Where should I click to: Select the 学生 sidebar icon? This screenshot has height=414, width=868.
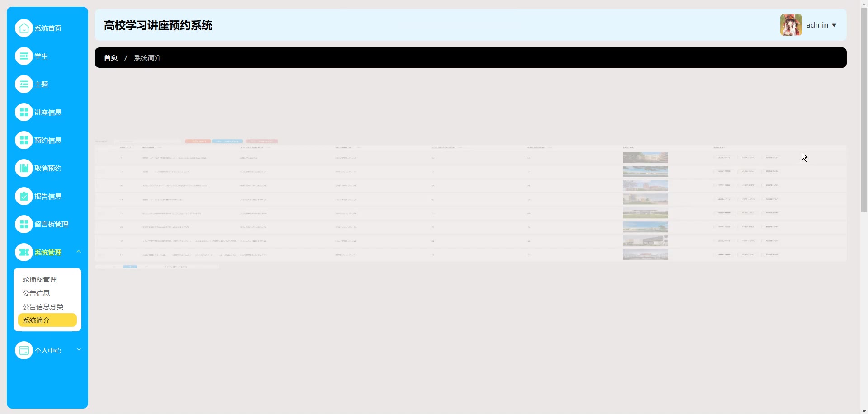(24, 56)
